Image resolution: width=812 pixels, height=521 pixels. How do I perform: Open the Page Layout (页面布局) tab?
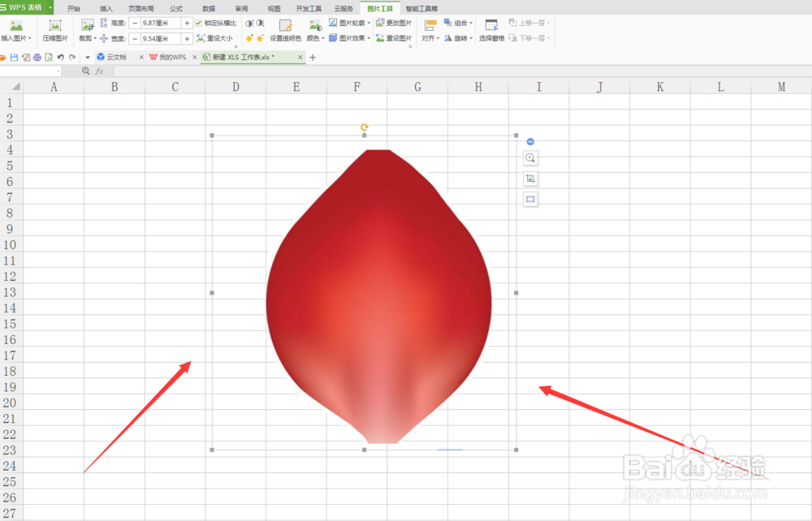coord(140,8)
